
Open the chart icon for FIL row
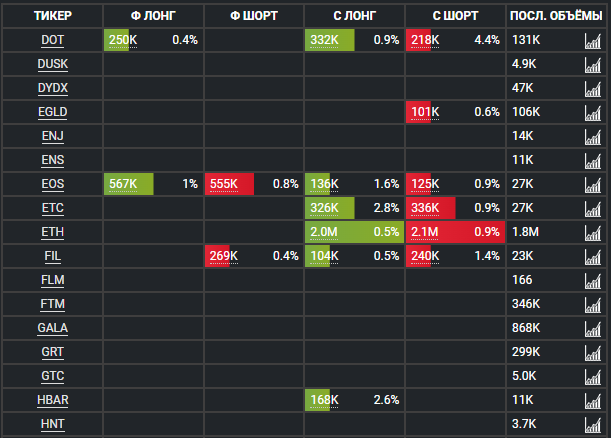[x=592, y=256]
